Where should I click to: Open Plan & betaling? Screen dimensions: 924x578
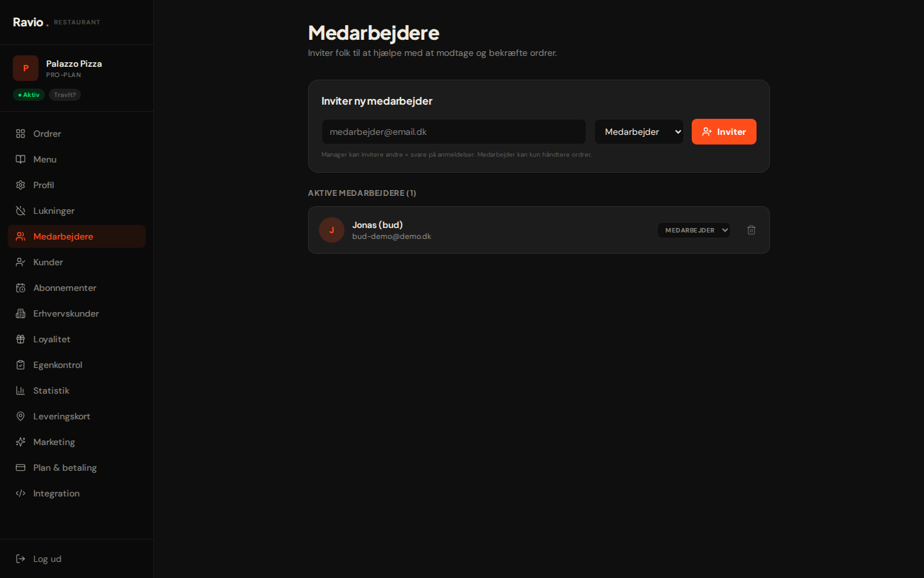click(x=76, y=468)
